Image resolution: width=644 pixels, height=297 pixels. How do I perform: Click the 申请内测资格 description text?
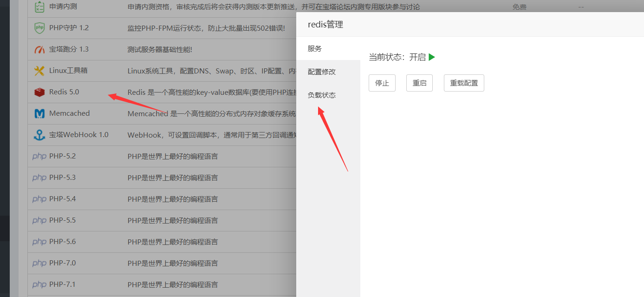click(274, 7)
